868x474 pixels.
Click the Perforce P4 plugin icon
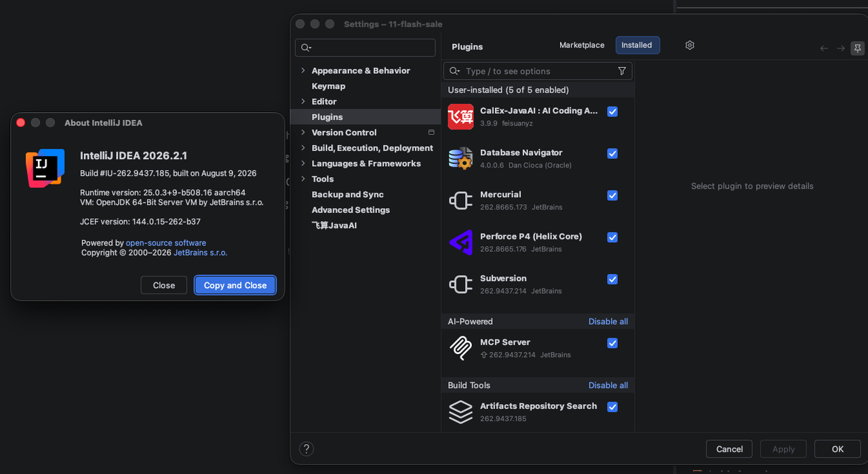(x=460, y=242)
